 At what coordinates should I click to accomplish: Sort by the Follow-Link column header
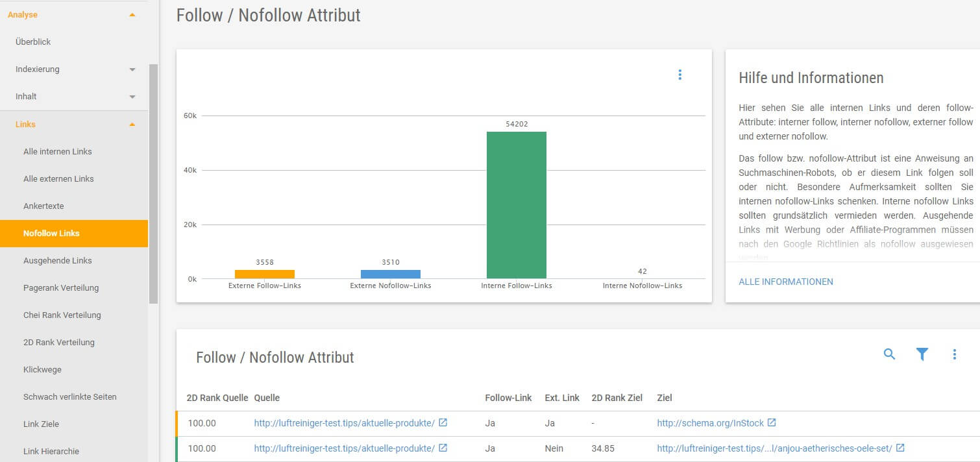tap(508, 398)
